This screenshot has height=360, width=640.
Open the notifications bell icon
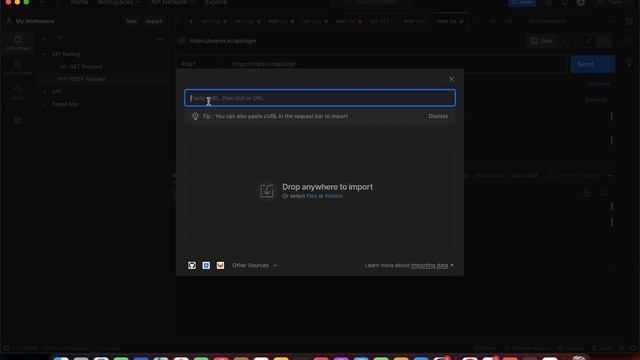(565, 2)
